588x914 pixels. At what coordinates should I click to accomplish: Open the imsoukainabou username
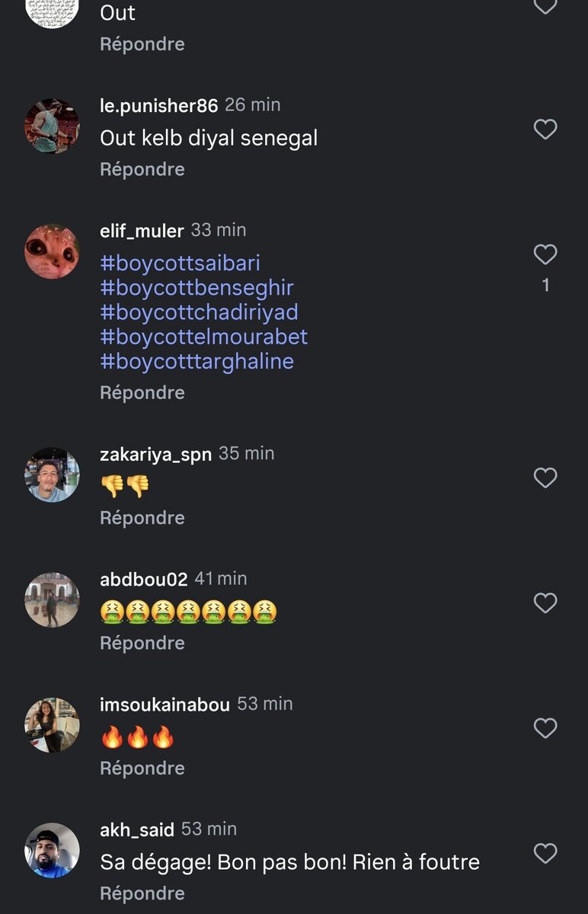165,705
